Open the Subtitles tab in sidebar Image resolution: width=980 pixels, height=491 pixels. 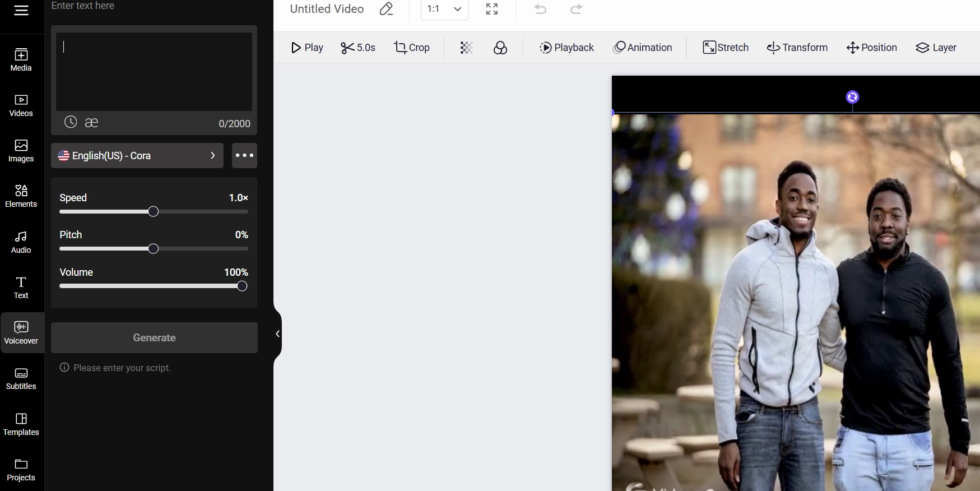pyautogui.click(x=21, y=379)
